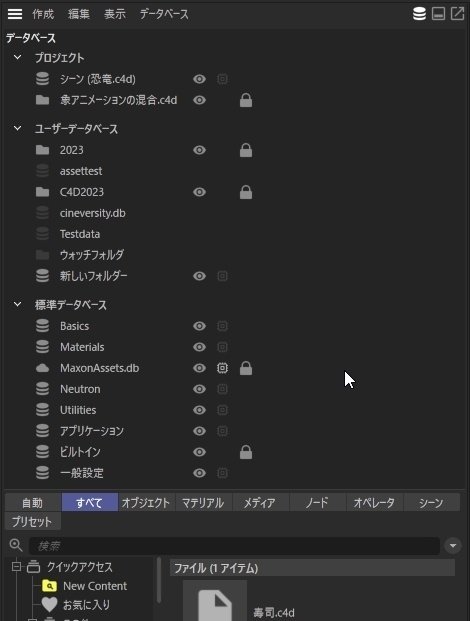470x621 pixels.
Task: Select the アプリケーション database entry
Action: (x=92, y=431)
